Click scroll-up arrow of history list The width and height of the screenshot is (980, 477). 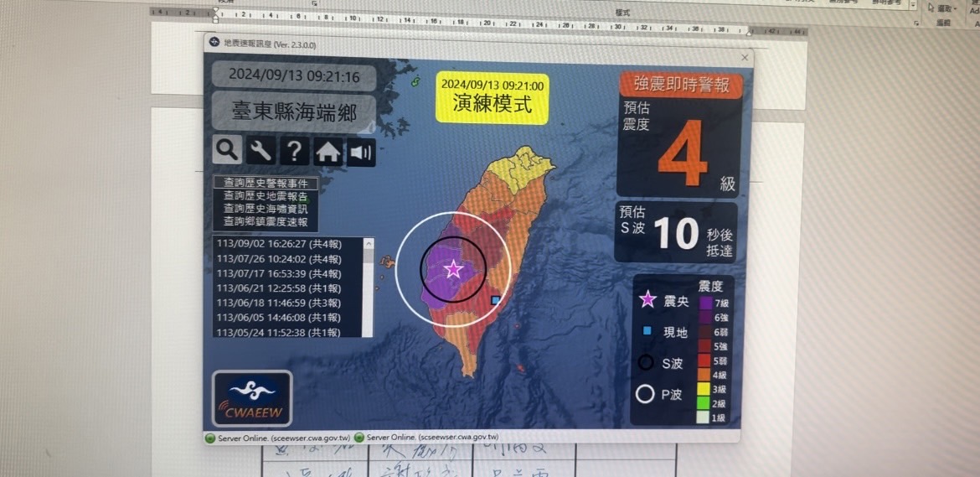pyautogui.click(x=369, y=244)
